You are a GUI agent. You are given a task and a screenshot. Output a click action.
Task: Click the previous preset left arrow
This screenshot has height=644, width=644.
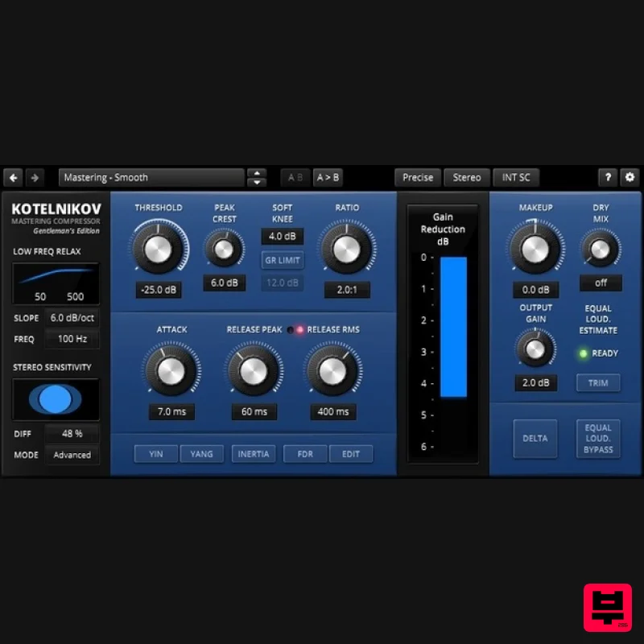coord(13,178)
